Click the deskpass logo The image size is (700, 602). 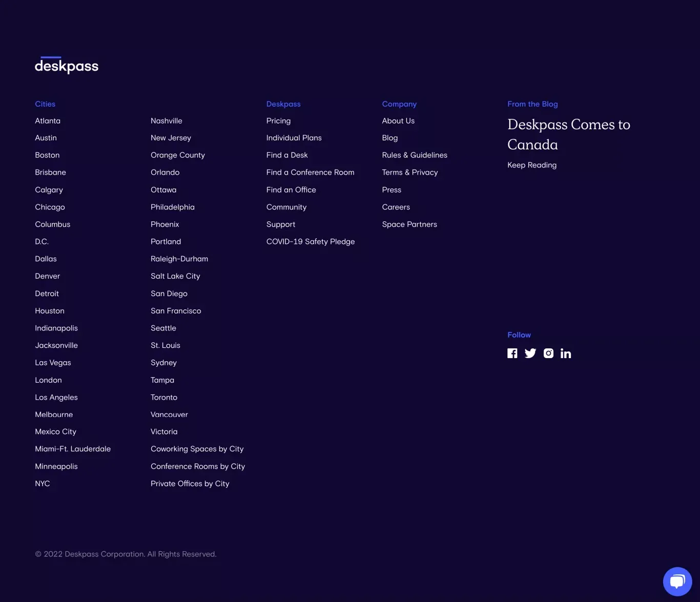[x=67, y=65]
